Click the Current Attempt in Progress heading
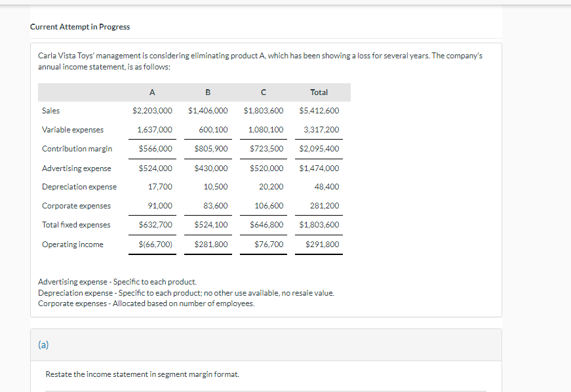The width and height of the screenshot is (571, 392). pyautogui.click(x=80, y=27)
